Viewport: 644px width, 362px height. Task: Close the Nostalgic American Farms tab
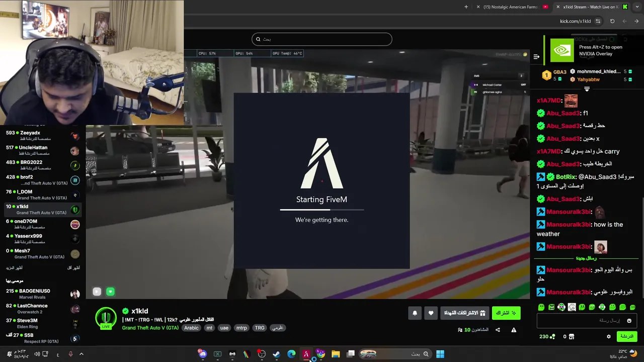pyautogui.click(x=477, y=7)
